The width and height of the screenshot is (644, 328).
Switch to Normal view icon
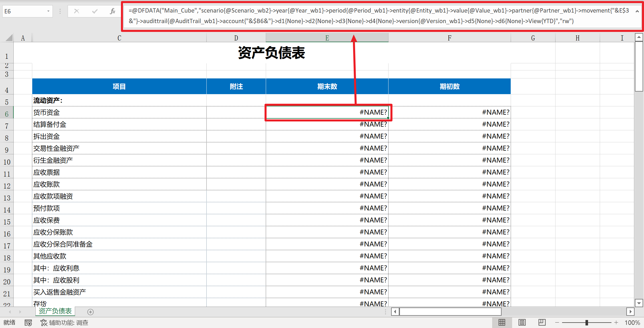pyautogui.click(x=502, y=322)
